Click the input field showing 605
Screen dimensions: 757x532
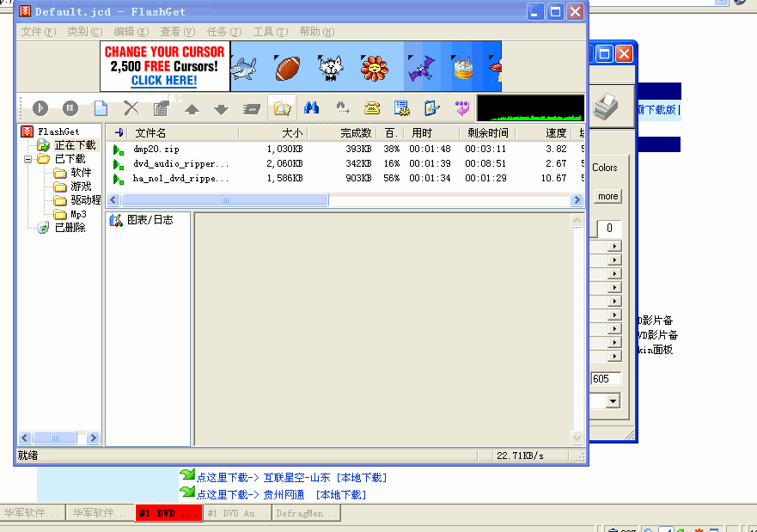(x=607, y=379)
